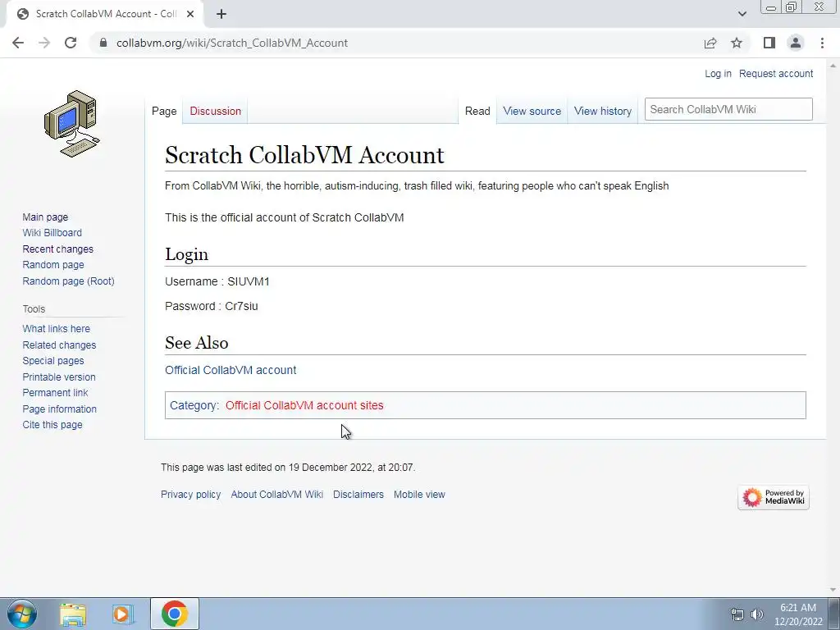840x630 pixels.
Task: Click the Scratch CollabVM Account browser tab
Action: pyautogui.click(x=104, y=14)
